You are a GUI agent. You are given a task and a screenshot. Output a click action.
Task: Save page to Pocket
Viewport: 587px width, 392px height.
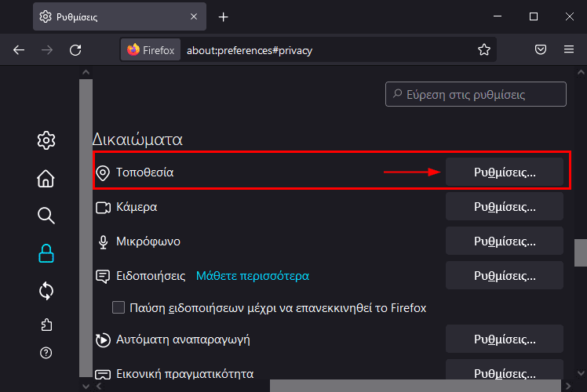pyautogui.click(x=540, y=49)
